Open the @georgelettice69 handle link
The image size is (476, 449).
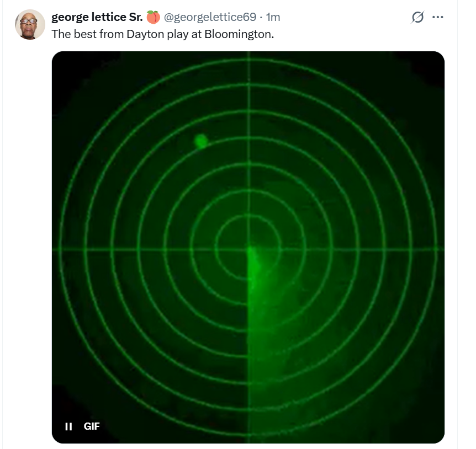[211, 18]
